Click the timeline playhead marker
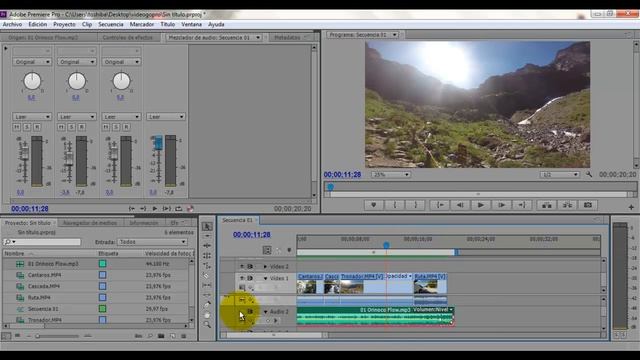The height and width of the screenshot is (360, 640). click(x=386, y=245)
